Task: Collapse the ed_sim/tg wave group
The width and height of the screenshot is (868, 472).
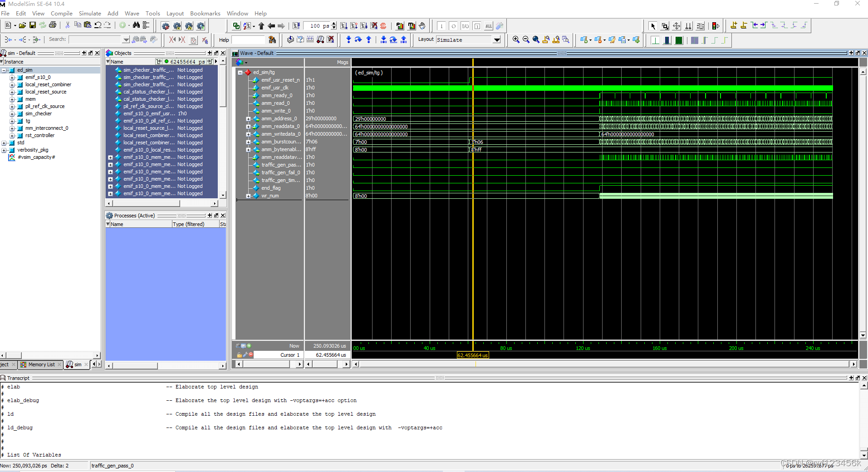Action: click(x=240, y=73)
